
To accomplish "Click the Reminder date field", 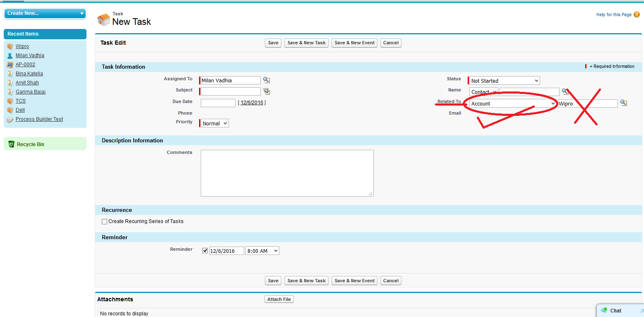I will tap(227, 251).
